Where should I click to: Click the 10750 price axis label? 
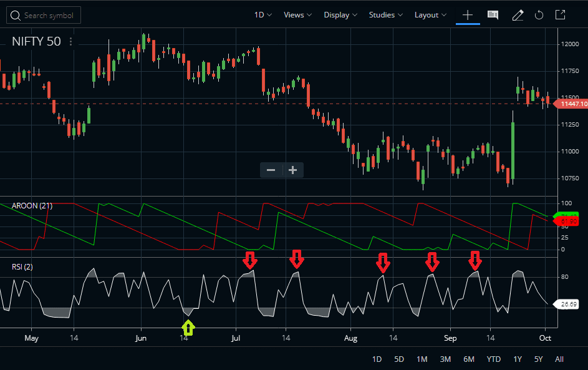570,178
